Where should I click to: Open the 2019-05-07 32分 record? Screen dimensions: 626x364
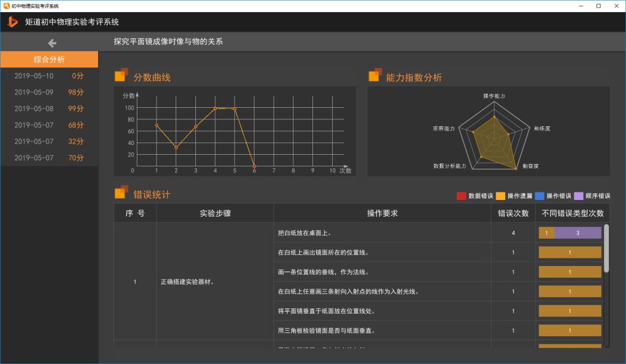click(x=49, y=141)
